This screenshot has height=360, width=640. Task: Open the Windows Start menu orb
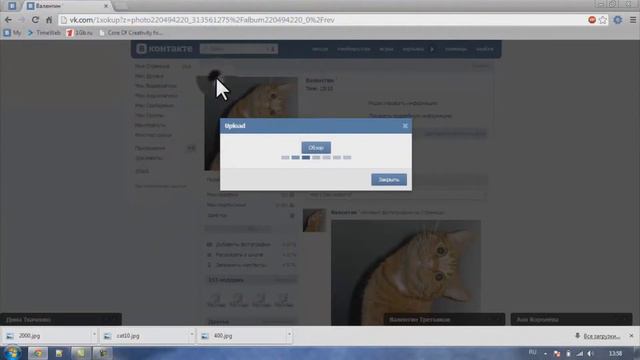tap(12, 352)
